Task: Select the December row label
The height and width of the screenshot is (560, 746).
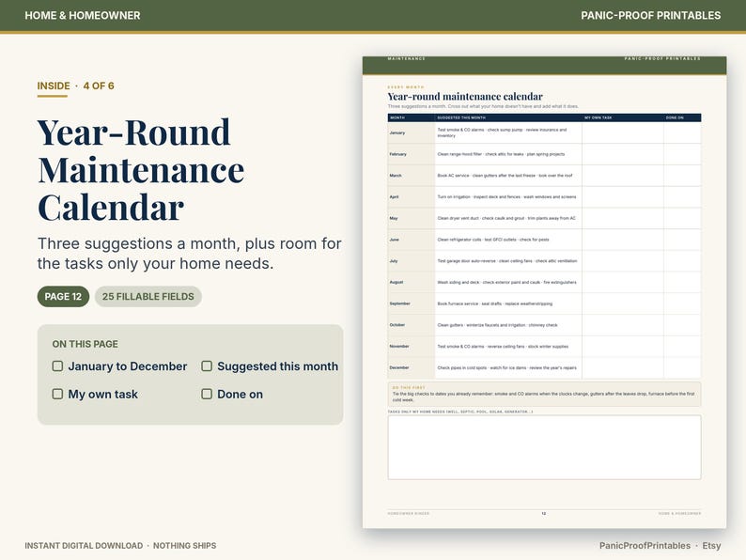Action: click(399, 367)
